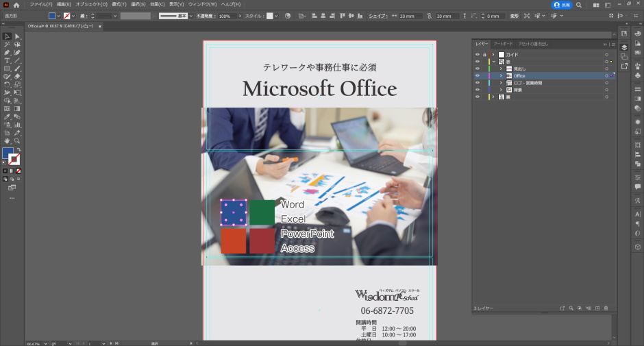Unlock the ガイド layer via lock icon
Screen dimensions: 644x346
pyautogui.click(x=485, y=54)
